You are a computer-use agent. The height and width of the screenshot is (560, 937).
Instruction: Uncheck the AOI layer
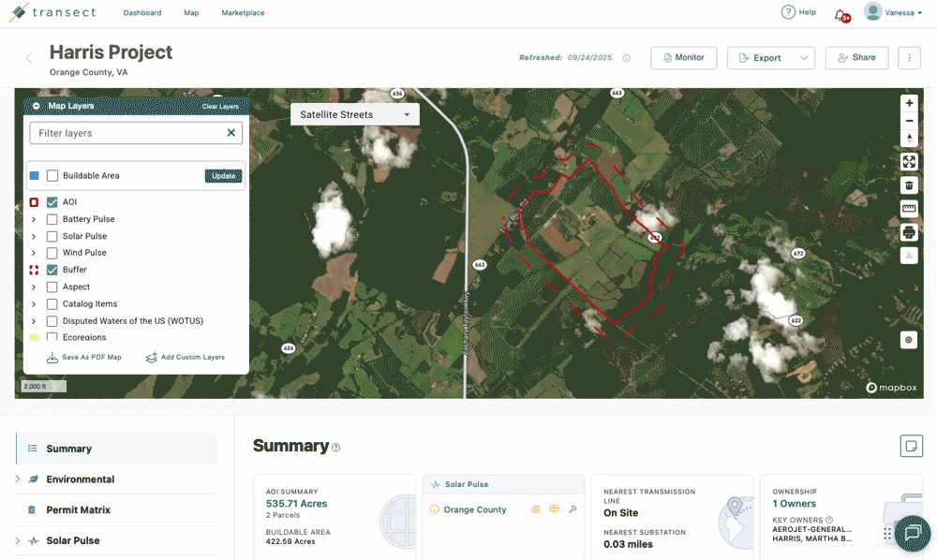[x=52, y=202]
